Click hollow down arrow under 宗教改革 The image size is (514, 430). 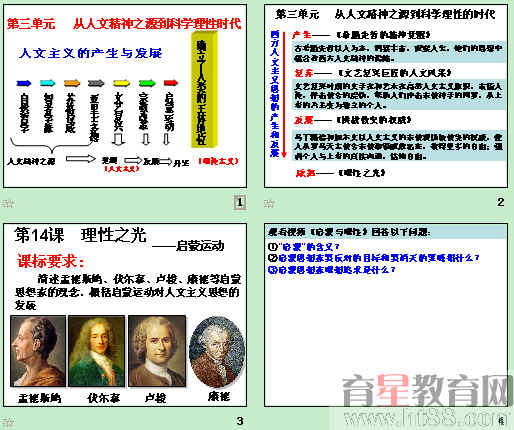(x=145, y=139)
